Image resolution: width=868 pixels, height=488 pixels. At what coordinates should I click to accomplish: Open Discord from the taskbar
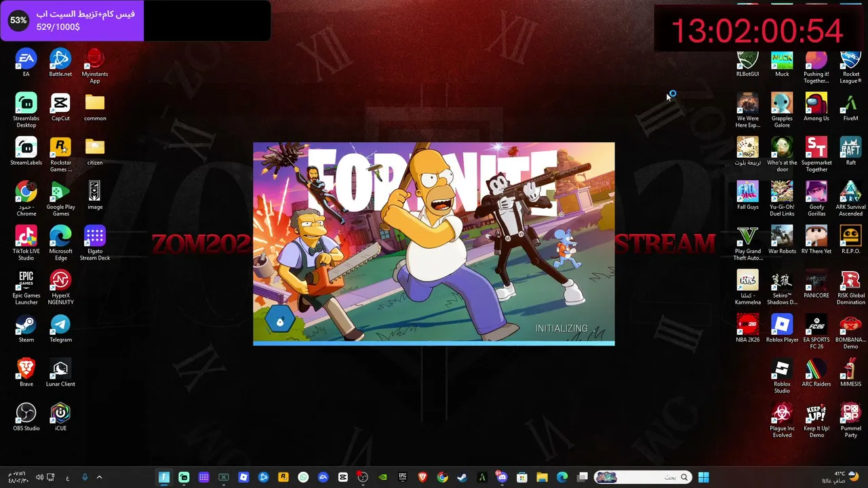[x=502, y=477]
